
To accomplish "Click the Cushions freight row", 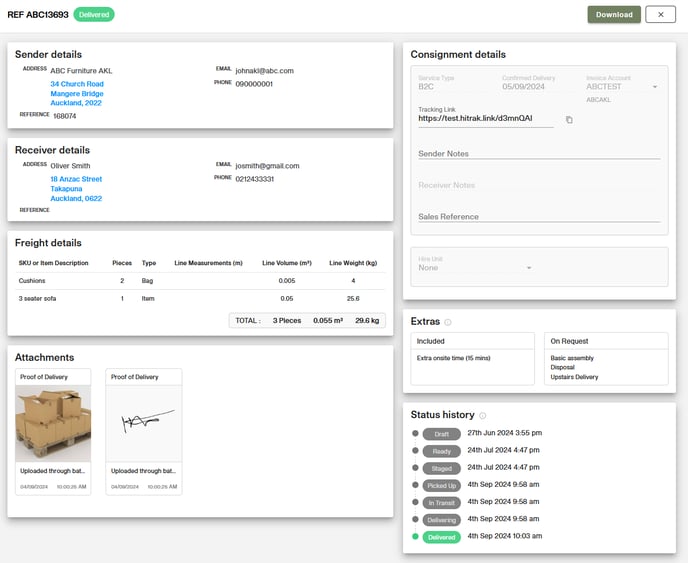I will (201, 281).
